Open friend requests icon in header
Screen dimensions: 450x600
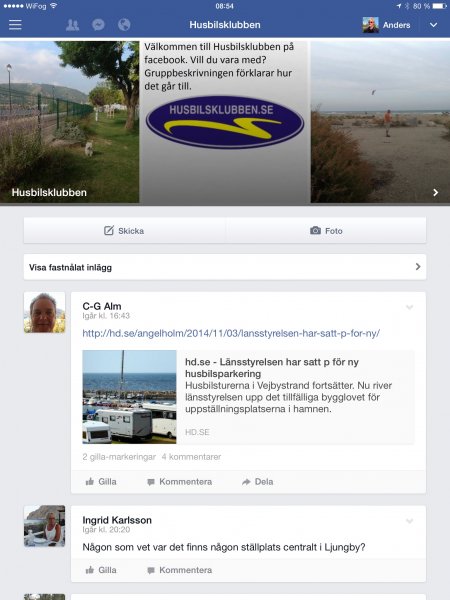(x=72, y=25)
